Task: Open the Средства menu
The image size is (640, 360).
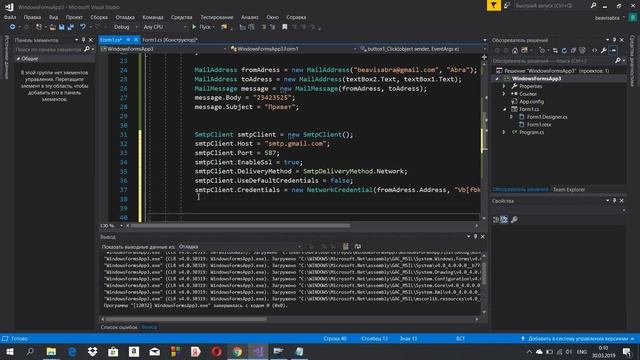Action: pyautogui.click(x=182, y=17)
